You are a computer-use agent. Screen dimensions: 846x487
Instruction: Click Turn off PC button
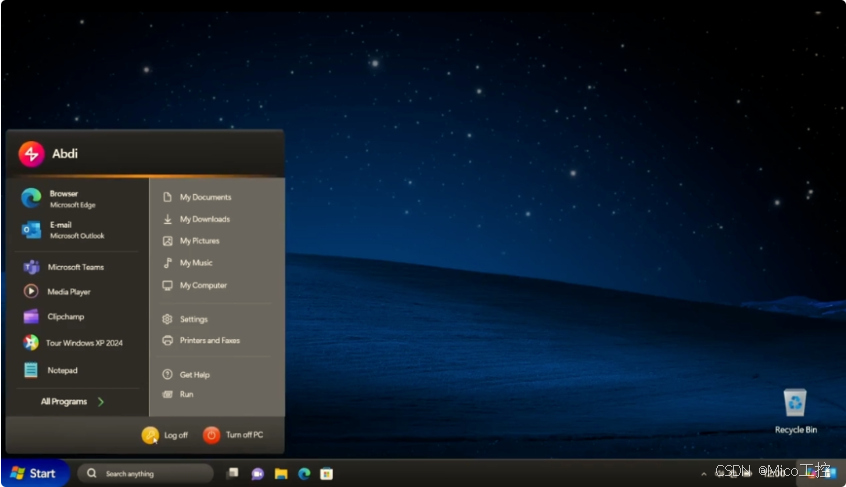click(x=233, y=435)
